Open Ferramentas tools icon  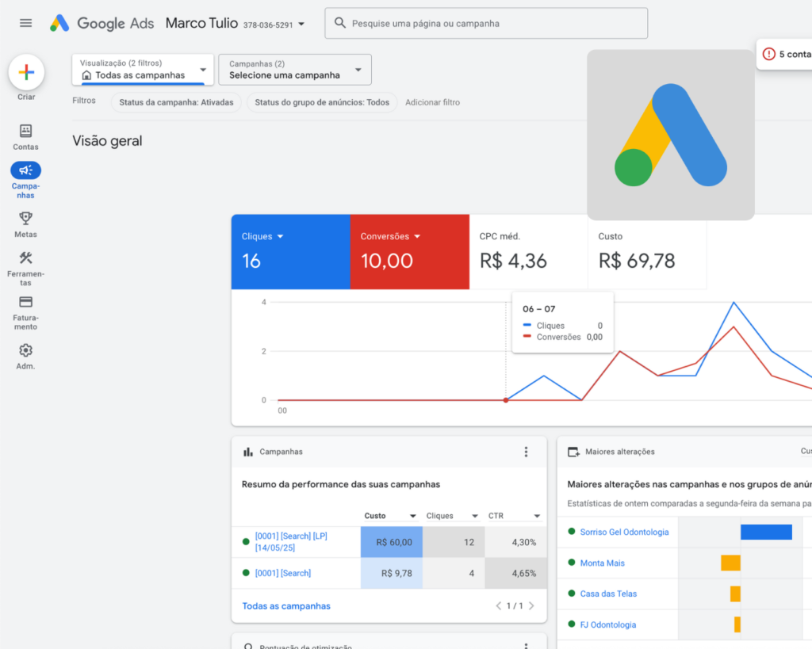[x=25, y=258]
